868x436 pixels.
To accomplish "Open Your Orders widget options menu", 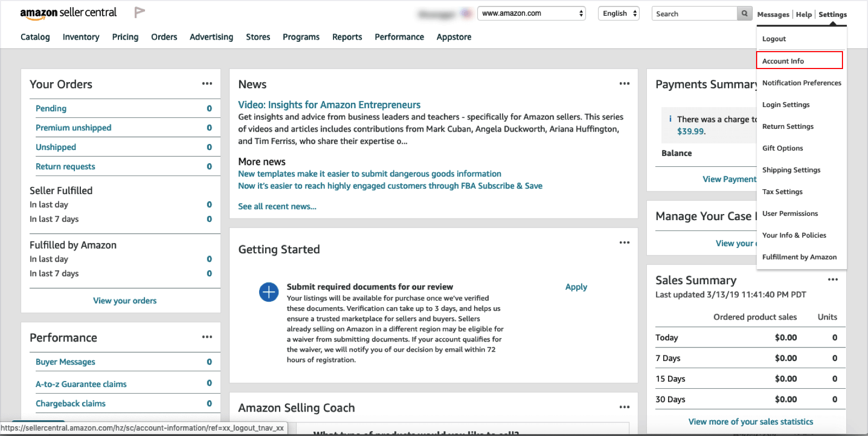I will coord(207,84).
